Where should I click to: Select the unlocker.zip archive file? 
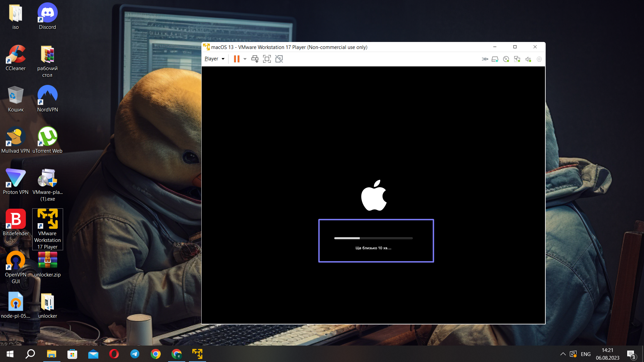(47, 264)
